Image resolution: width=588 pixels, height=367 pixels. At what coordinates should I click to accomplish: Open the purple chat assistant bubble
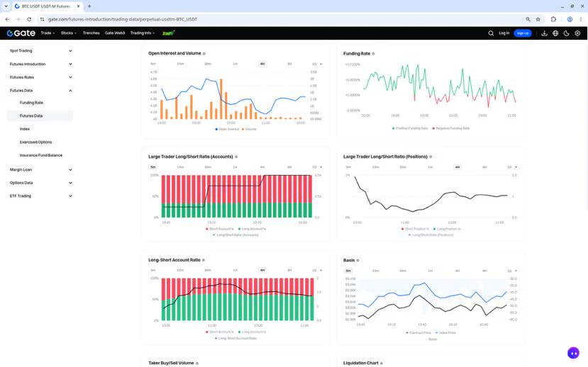coord(573,353)
